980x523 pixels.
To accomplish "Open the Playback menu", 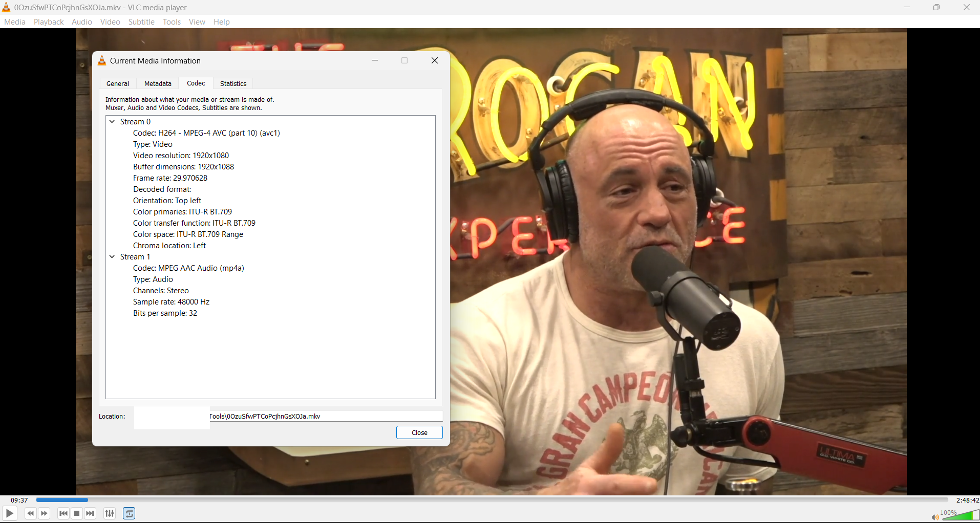I will tap(49, 21).
